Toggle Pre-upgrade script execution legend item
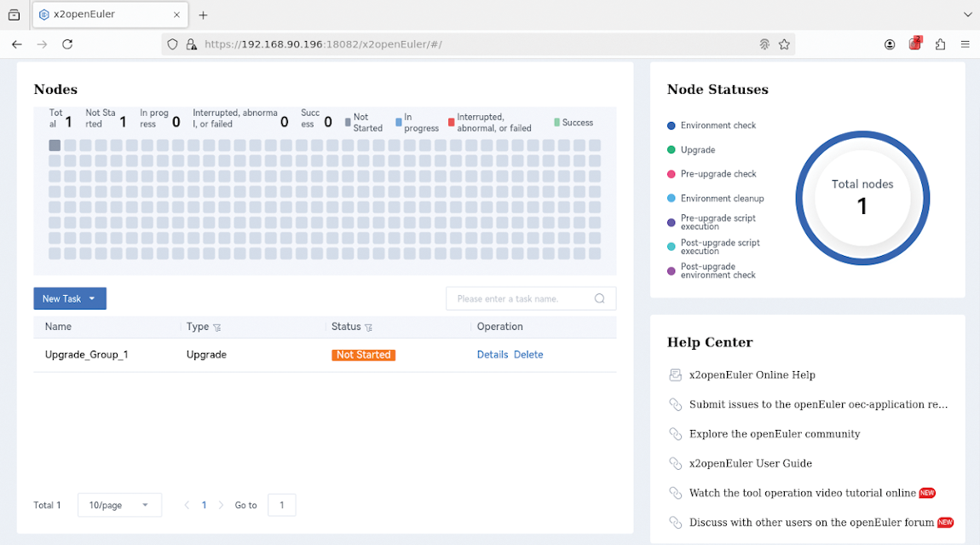The image size is (980, 545). point(712,222)
